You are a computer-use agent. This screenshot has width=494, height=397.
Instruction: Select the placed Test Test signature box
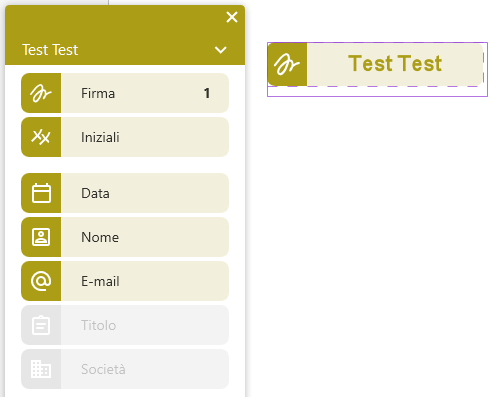pos(376,64)
